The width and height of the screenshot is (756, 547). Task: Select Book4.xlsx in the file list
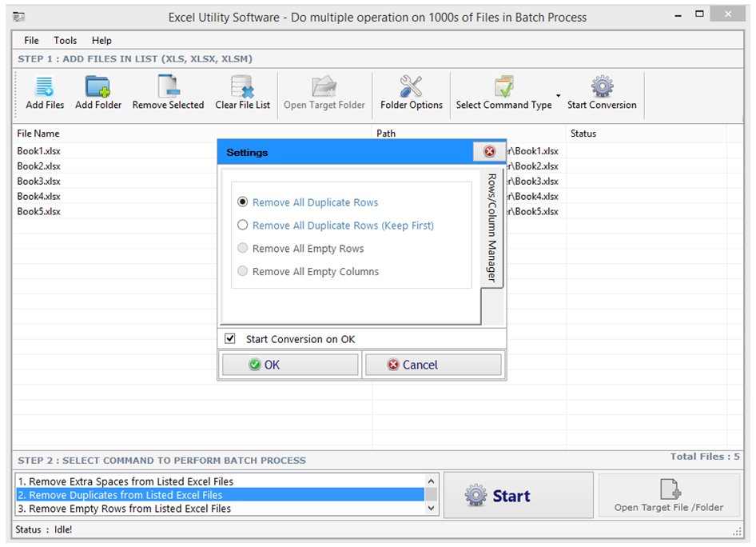pos(38,196)
